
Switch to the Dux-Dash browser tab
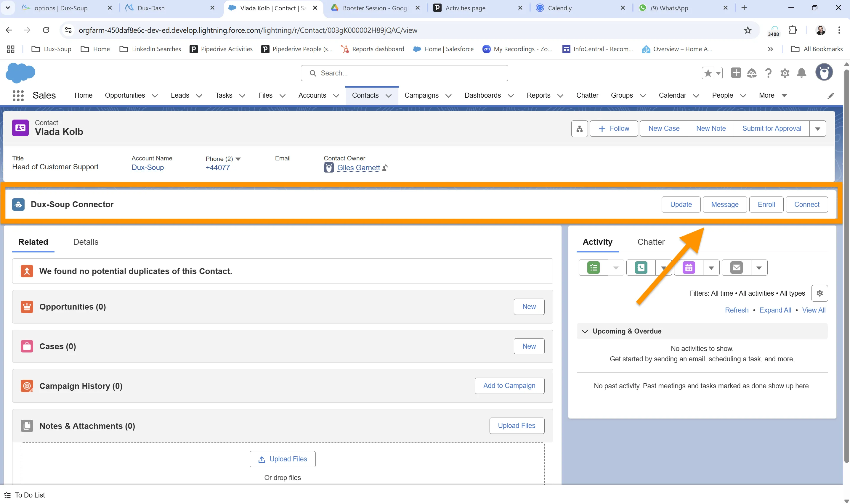click(x=170, y=8)
